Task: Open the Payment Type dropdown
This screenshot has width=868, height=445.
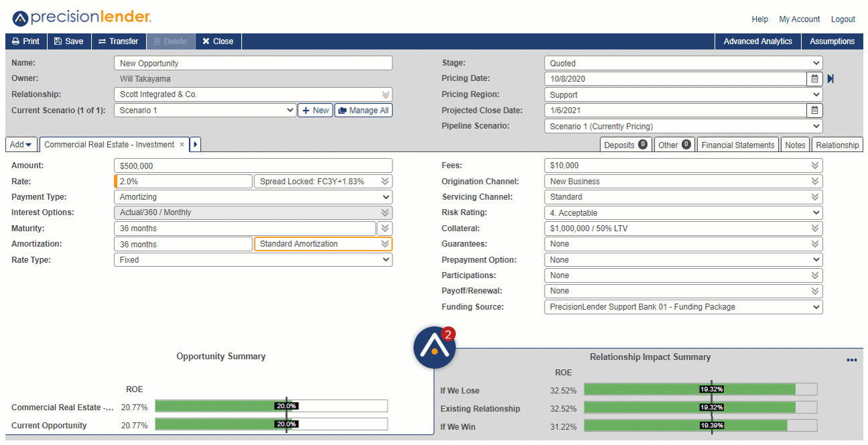Action: click(x=253, y=197)
